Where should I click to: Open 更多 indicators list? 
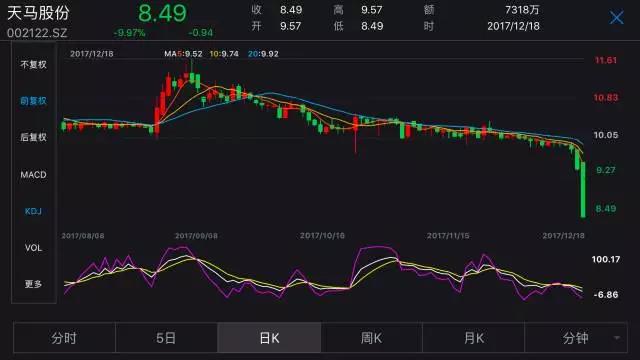[x=33, y=284]
